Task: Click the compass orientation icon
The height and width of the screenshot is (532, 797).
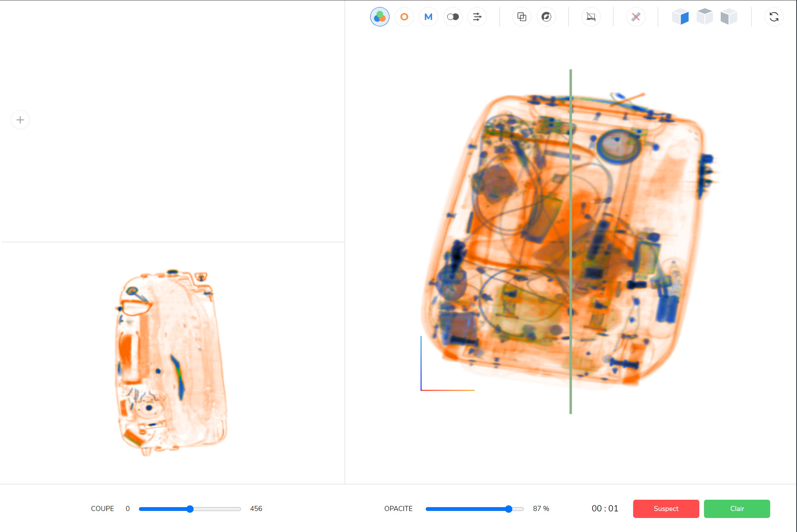Action: click(x=546, y=17)
